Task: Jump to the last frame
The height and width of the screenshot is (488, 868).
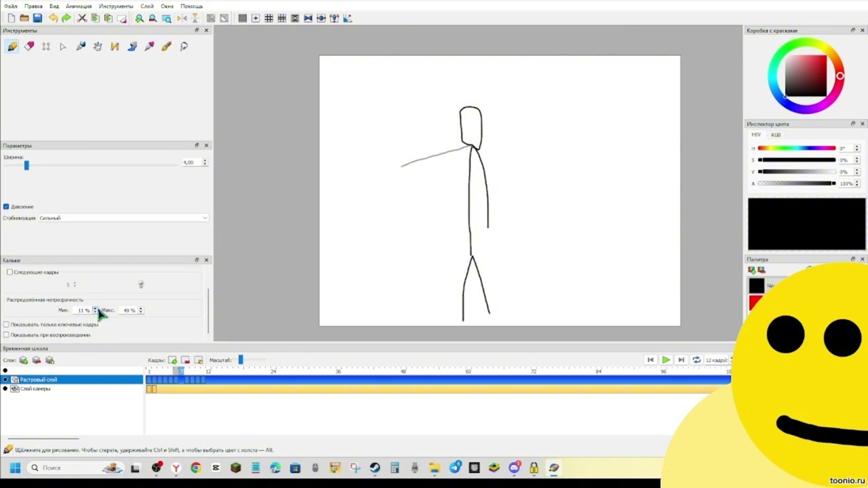Action: tap(681, 360)
